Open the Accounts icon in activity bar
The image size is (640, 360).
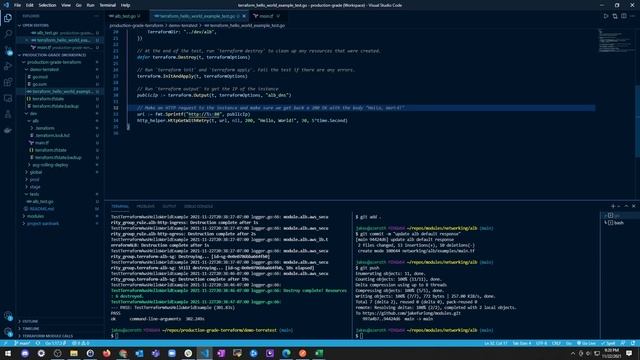[x=8, y=316]
